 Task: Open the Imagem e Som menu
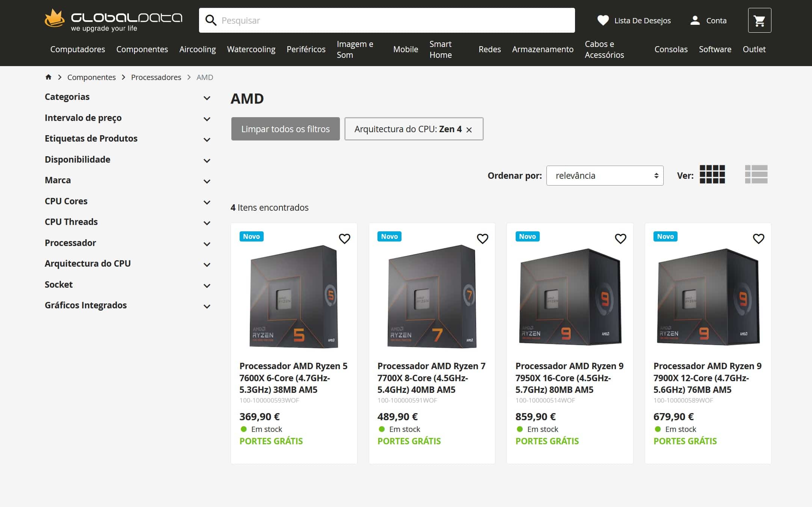pos(355,49)
